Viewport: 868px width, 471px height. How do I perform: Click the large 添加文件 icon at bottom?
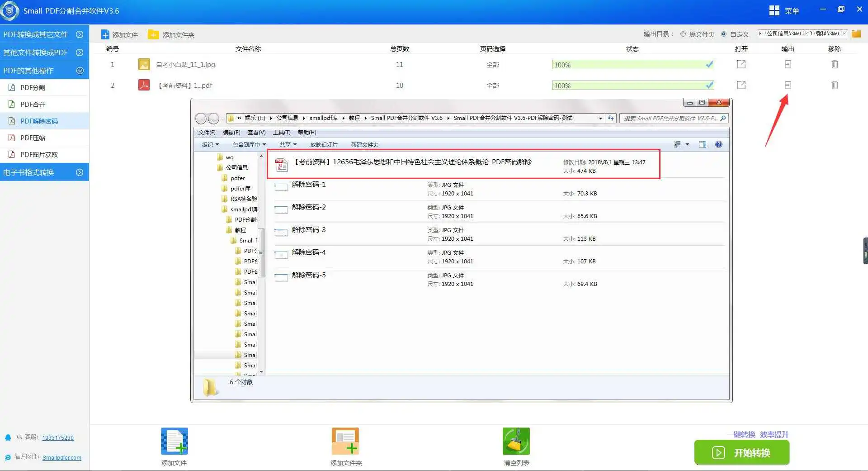click(x=175, y=441)
